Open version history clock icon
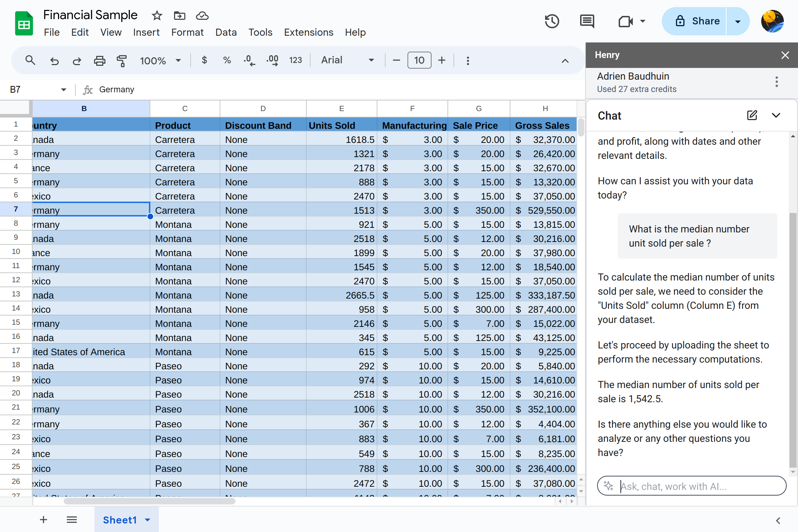Viewport: 798px width, 532px height. click(551, 21)
